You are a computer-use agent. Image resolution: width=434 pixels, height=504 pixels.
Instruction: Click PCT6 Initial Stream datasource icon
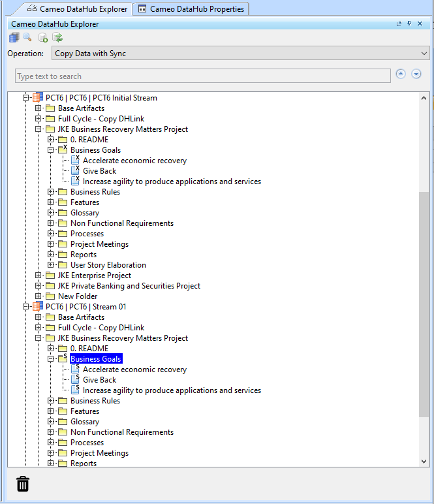pos(38,97)
